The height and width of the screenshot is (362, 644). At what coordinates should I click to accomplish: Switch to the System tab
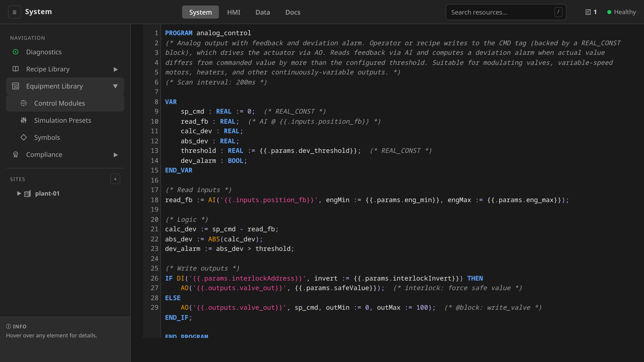pyautogui.click(x=200, y=12)
